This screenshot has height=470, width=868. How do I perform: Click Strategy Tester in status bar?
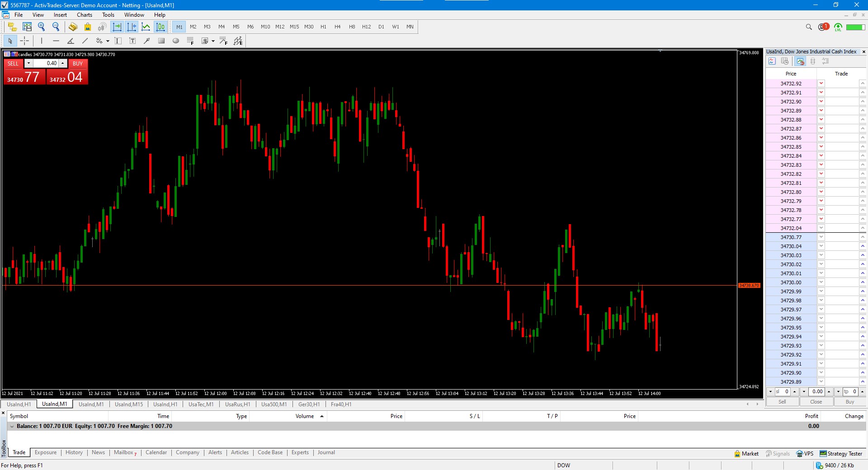pos(841,454)
